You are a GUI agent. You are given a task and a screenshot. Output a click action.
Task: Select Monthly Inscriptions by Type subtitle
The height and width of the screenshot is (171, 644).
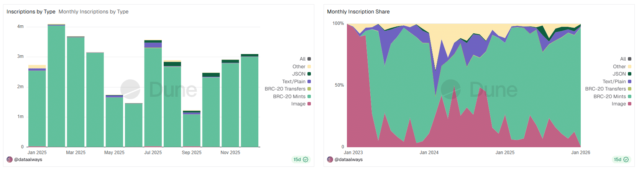tap(94, 12)
